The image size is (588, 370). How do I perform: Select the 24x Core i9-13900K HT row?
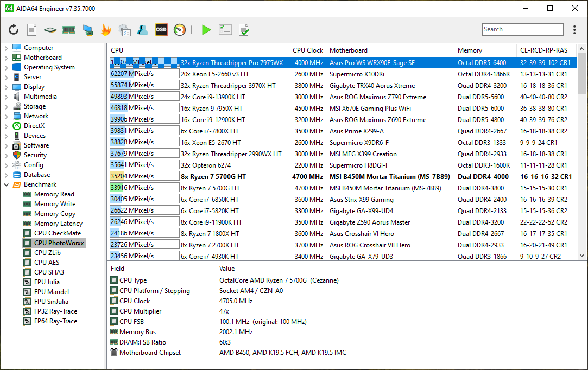[x=343, y=97]
